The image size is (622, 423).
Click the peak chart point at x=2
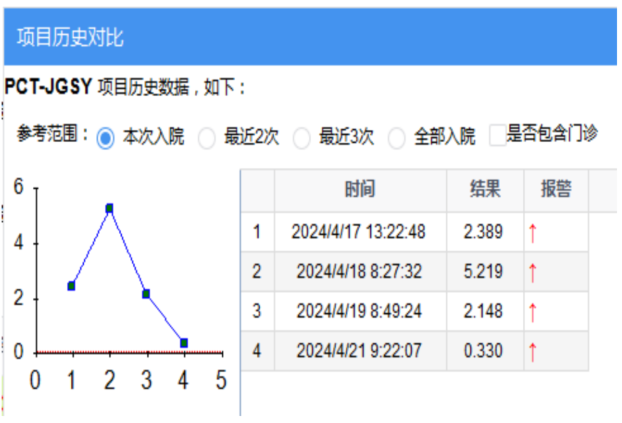[109, 208]
